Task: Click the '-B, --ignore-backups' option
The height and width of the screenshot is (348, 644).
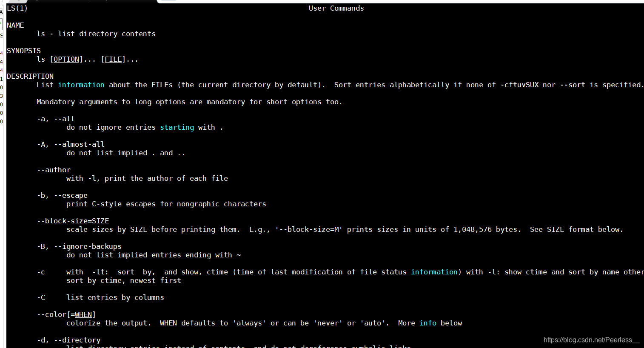Action: (x=79, y=246)
